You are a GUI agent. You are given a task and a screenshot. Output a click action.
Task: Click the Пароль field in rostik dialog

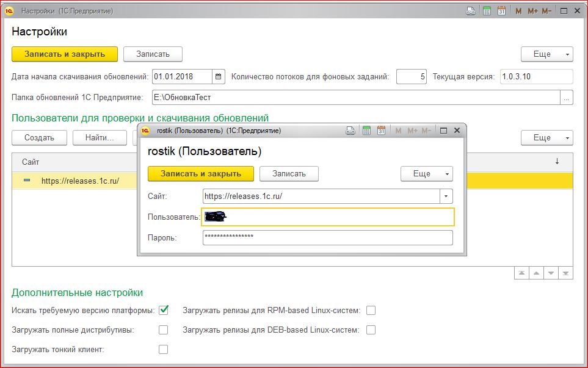[328, 237]
